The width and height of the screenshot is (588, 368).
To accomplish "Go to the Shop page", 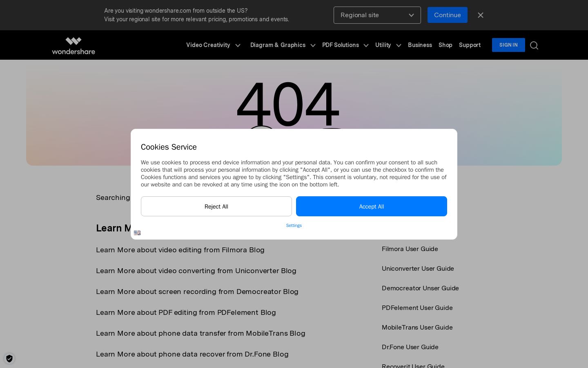I will pos(445,45).
